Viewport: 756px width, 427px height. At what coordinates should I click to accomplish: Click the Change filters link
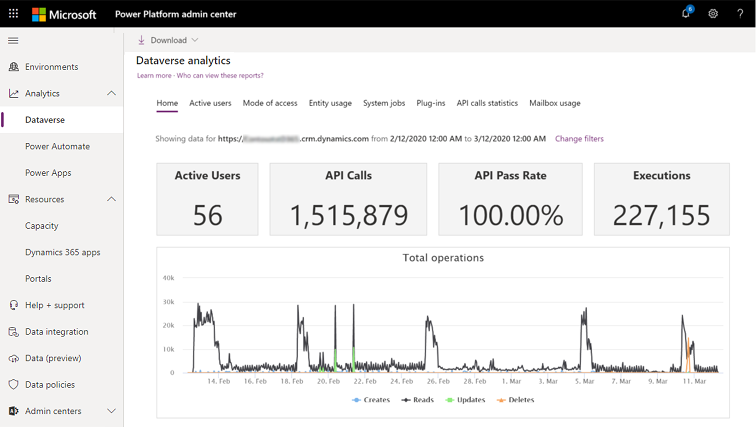579,139
